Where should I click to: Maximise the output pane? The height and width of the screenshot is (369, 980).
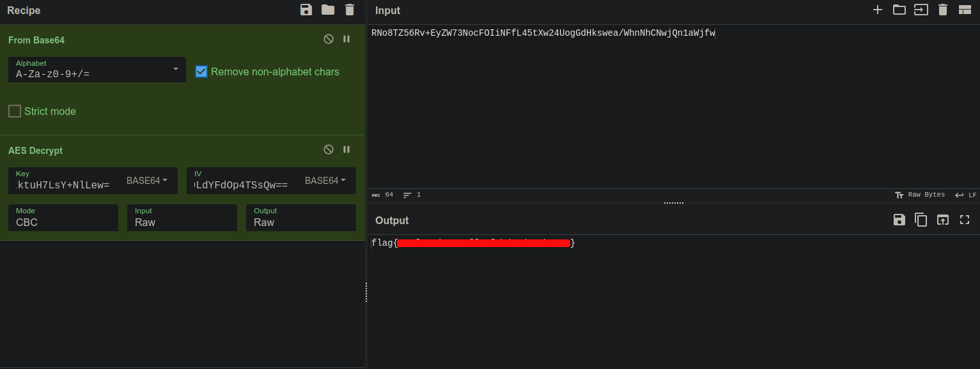(x=965, y=220)
